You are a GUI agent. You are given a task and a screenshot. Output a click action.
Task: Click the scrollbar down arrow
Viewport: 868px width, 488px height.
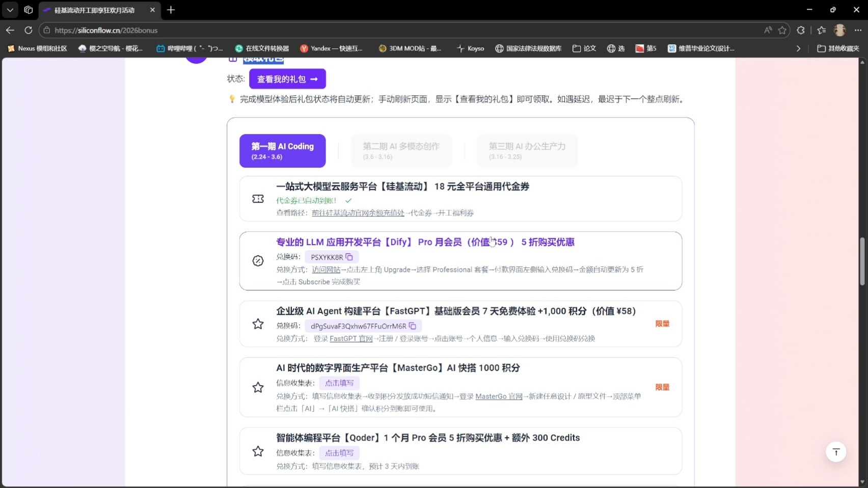point(862,482)
